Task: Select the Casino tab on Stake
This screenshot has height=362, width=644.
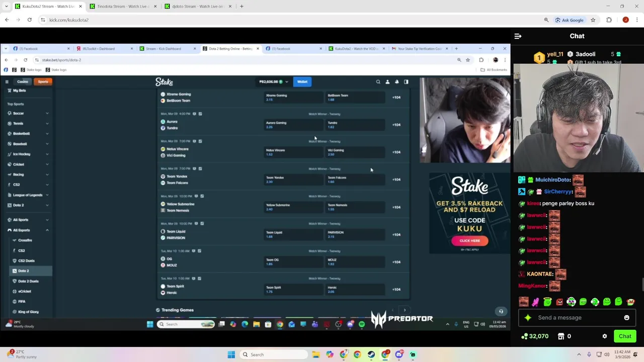Action: coord(23,81)
